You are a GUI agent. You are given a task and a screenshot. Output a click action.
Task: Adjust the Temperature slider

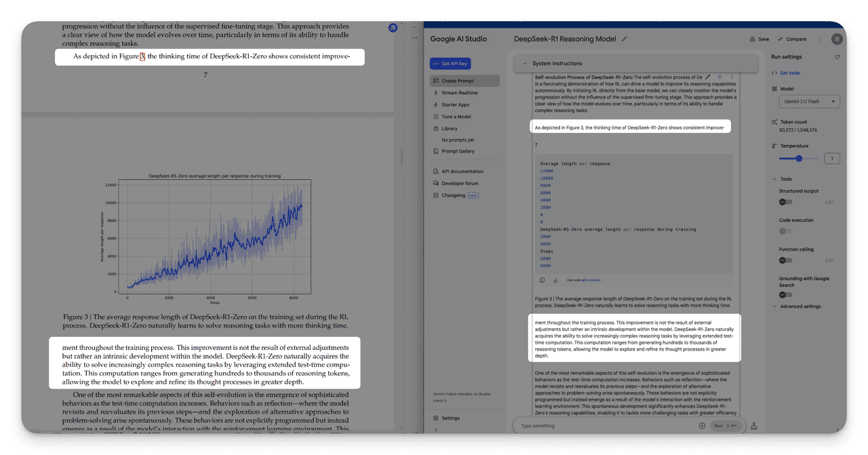pyautogui.click(x=799, y=159)
